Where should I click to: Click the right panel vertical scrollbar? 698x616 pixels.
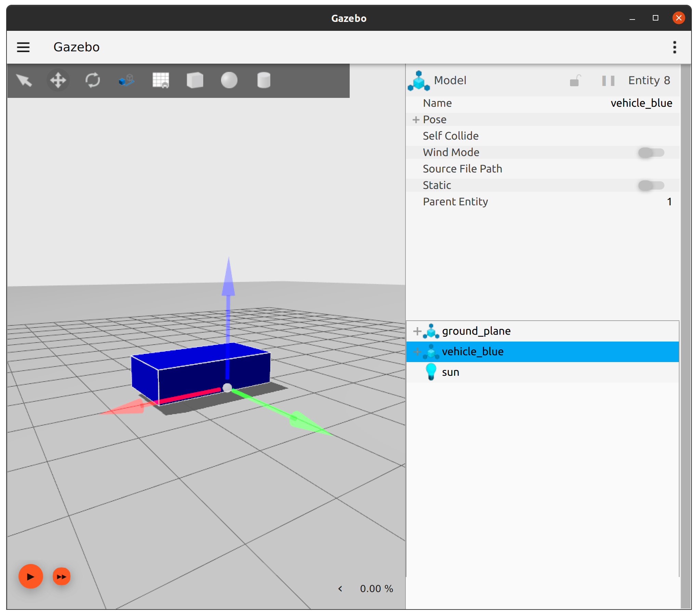[x=686, y=336]
